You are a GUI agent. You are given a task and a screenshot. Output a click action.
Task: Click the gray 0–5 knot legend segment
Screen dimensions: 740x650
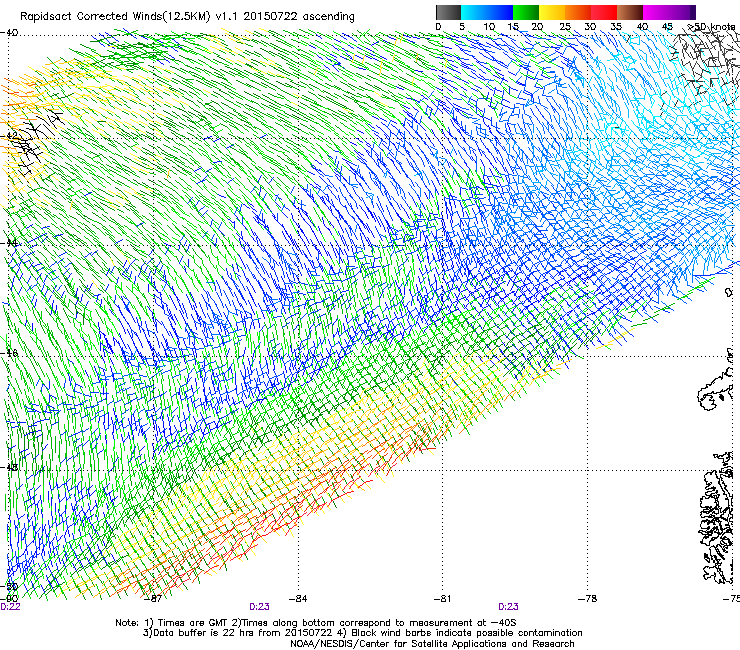(x=448, y=12)
